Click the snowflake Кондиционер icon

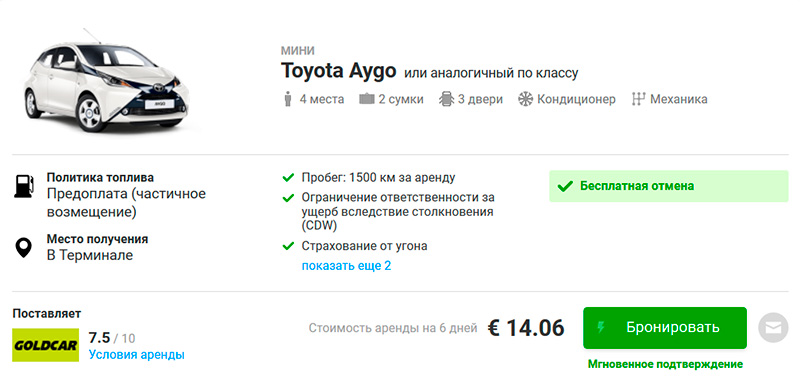click(526, 99)
